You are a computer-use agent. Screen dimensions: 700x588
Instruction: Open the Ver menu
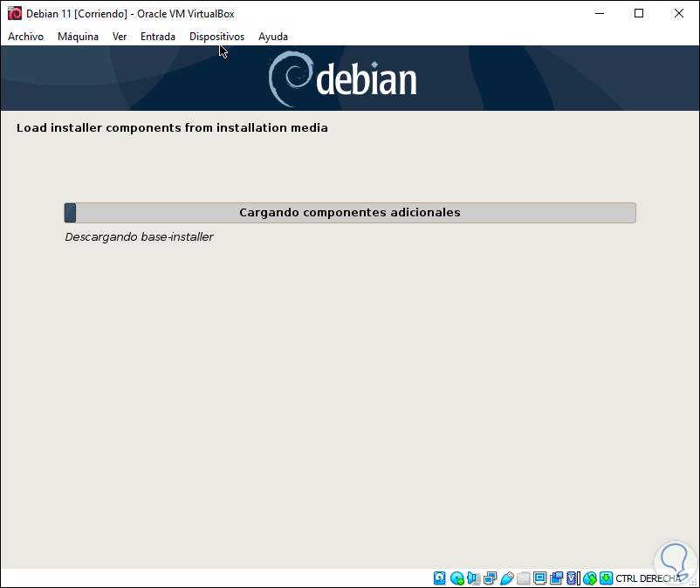click(x=120, y=37)
